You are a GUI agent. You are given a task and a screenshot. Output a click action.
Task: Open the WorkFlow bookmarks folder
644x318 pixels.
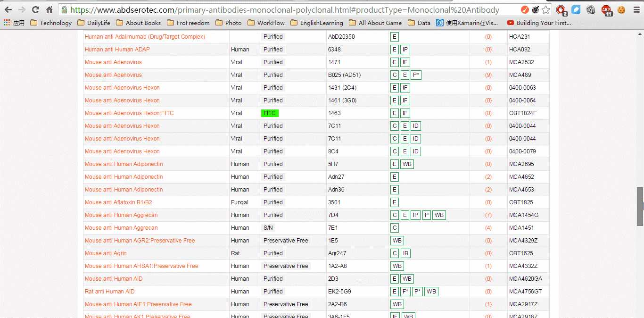coord(266,23)
